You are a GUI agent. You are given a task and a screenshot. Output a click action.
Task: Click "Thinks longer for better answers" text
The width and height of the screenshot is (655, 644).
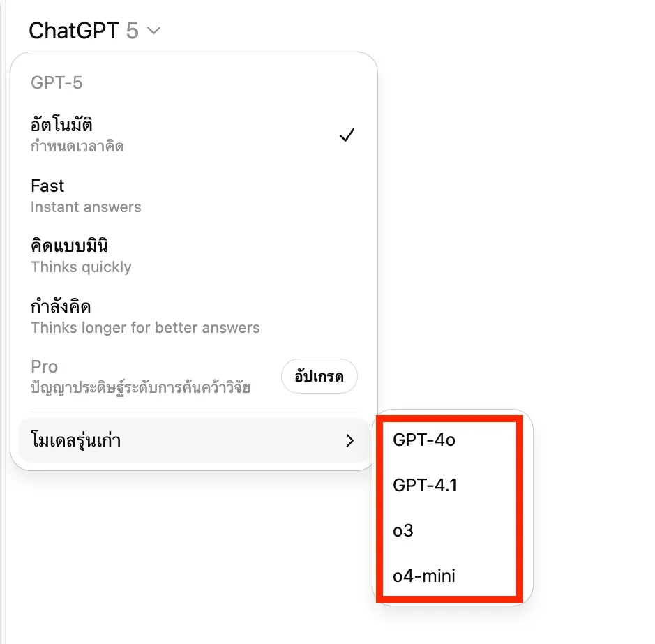click(145, 327)
